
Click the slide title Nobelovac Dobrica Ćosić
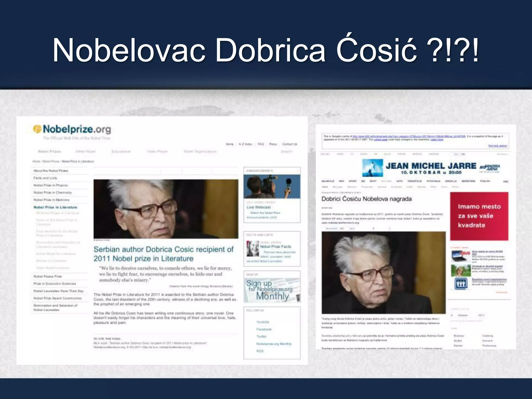point(266,50)
